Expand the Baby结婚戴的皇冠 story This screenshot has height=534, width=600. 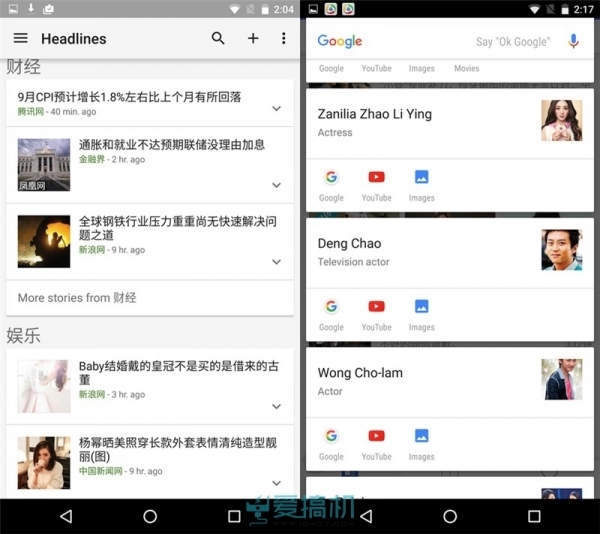[x=276, y=407]
